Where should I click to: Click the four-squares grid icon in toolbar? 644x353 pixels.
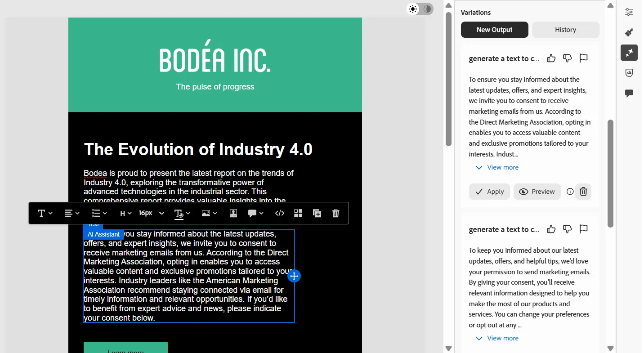tap(298, 213)
